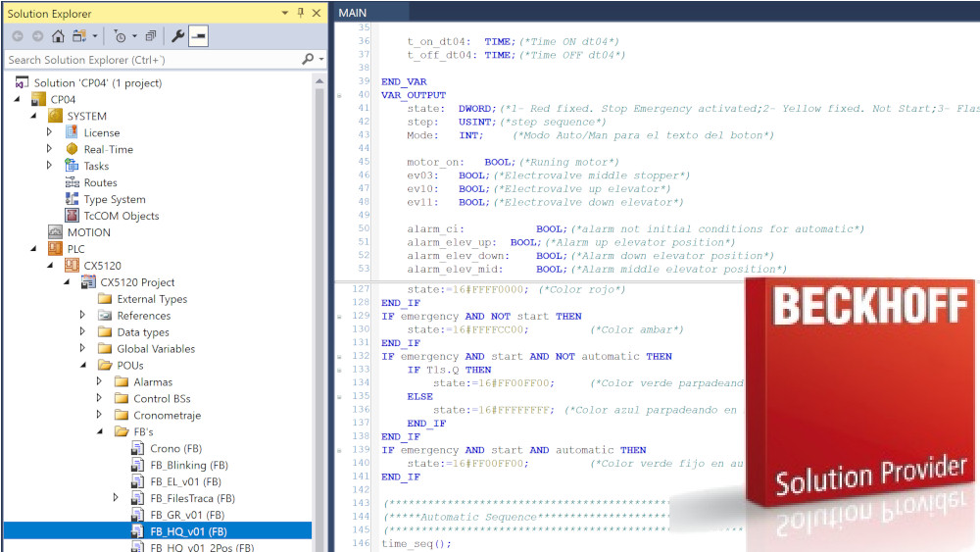
Task: Expand the License tree node
Action: [50, 132]
